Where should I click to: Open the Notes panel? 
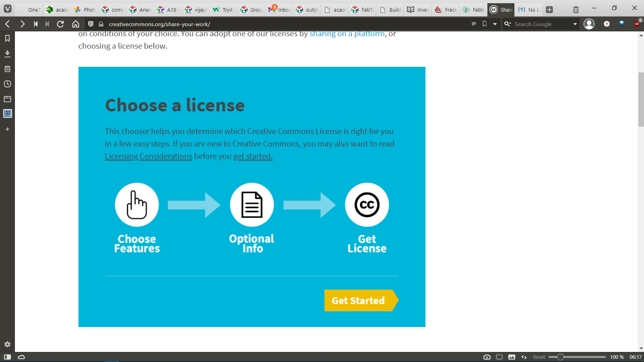pos(7,69)
